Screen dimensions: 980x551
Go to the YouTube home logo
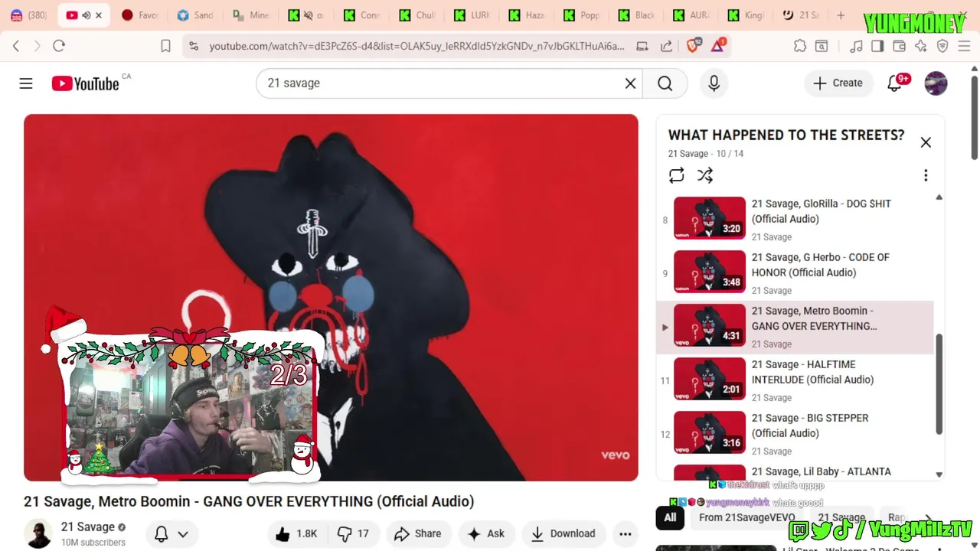[85, 83]
